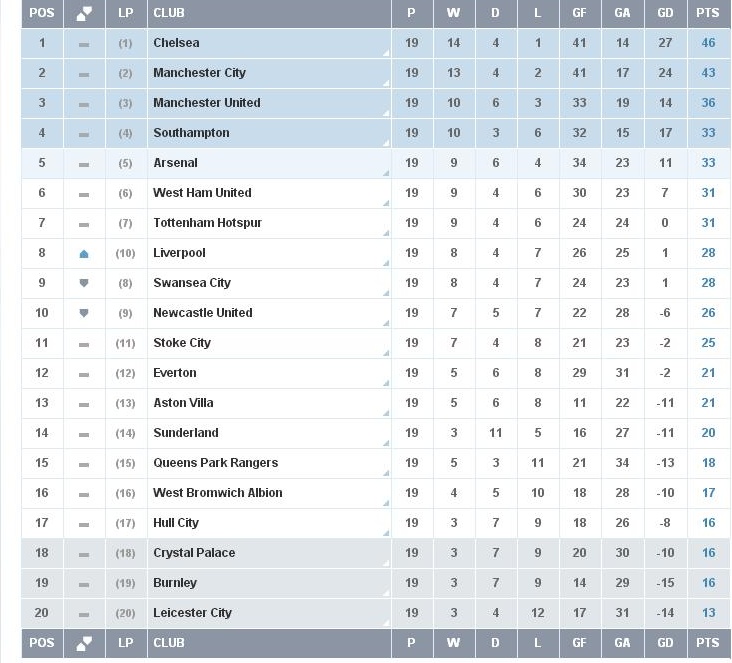The height and width of the screenshot is (663, 732).
Task: Sort by GD column in top header
Action: (x=665, y=13)
